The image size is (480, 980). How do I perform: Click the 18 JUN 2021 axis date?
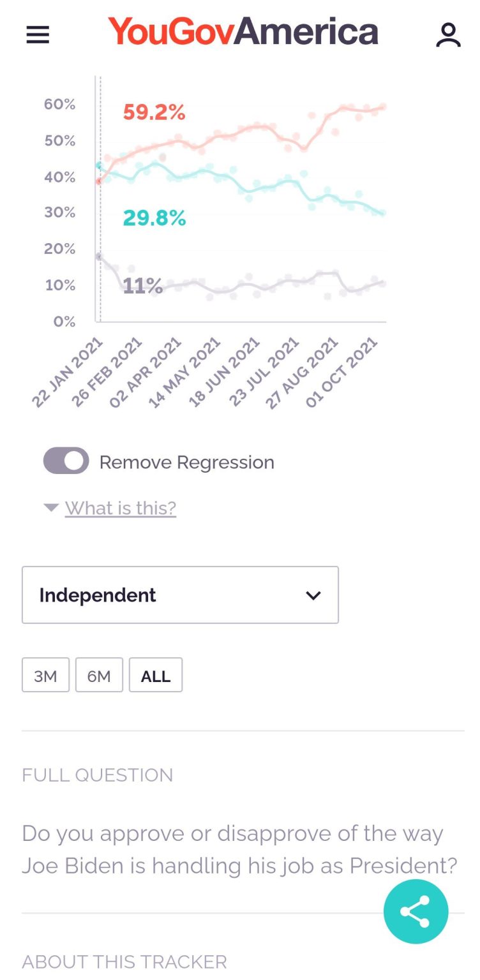coord(225,373)
